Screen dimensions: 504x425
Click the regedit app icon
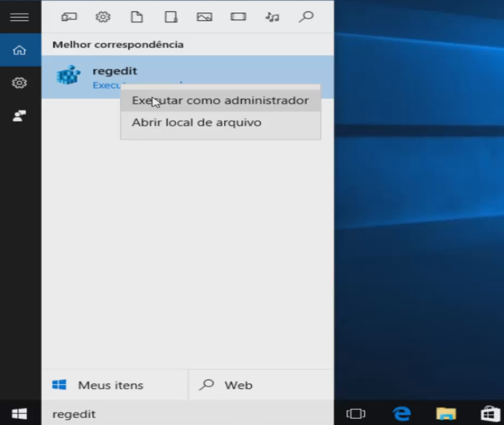[68, 75]
